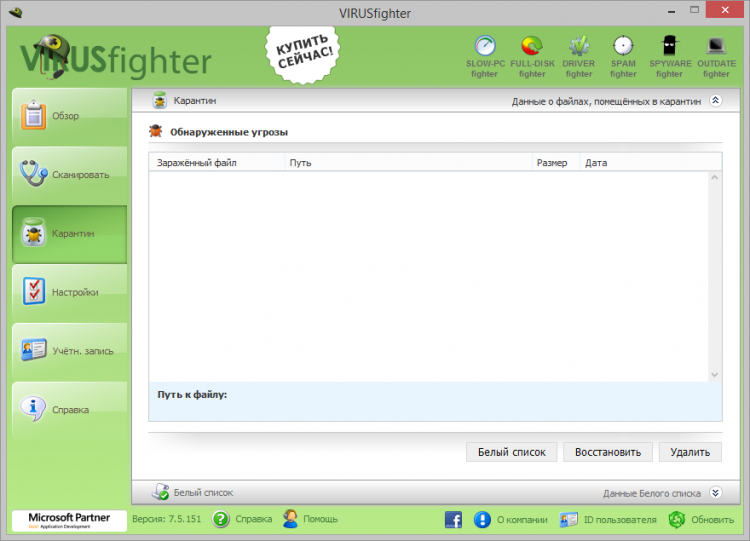Click the Карантин jar icon in the panel header
The image size is (750, 541).
159,100
